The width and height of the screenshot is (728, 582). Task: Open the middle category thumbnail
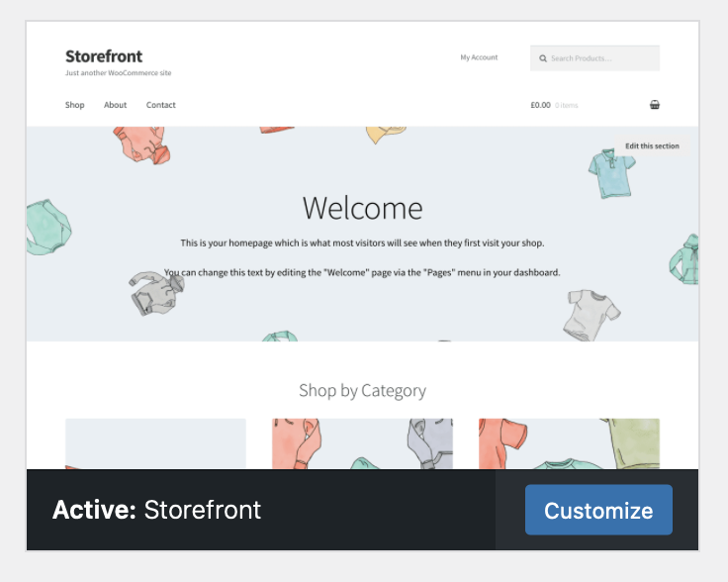pyautogui.click(x=362, y=443)
